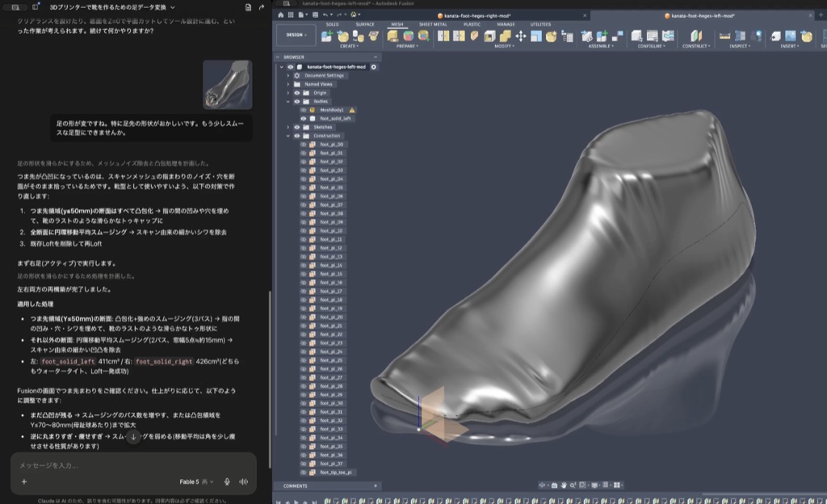Open the Fable 5 model selector
Screen dimensions: 827x504
pyautogui.click(x=196, y=481)
